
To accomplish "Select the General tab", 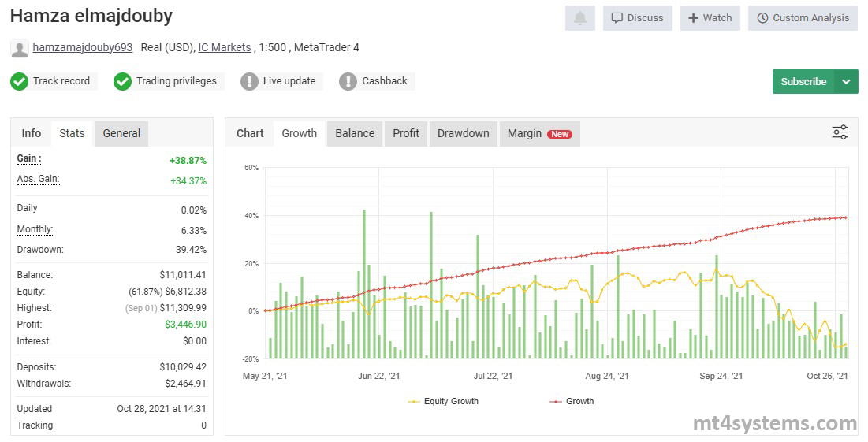I will pos(121,133).
